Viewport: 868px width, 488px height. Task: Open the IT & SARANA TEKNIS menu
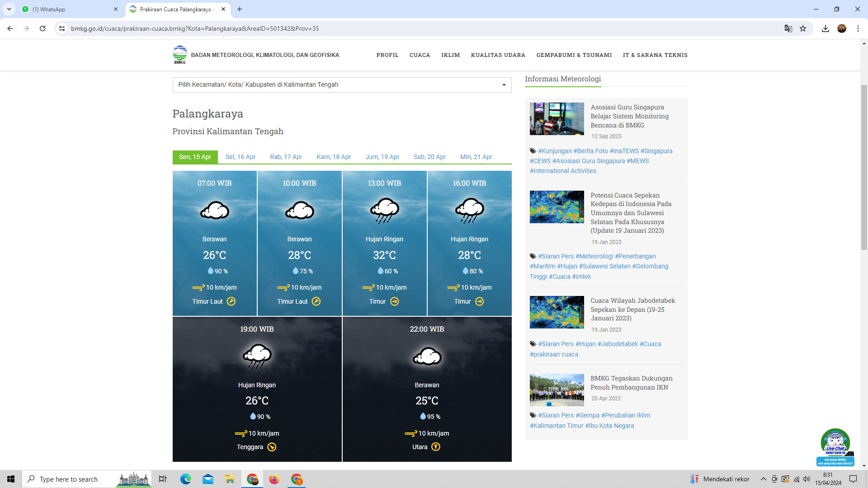pyautogui.click(x=655, y=55)
